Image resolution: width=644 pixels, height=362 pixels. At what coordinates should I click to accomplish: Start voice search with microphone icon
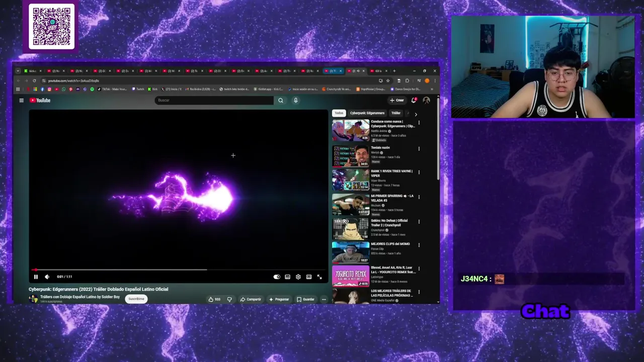coord(295,101)
